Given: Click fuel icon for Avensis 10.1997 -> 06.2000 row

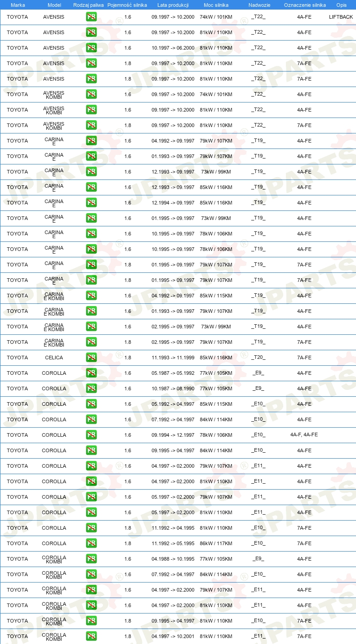Looking at the screenshot, I should 91,48.
